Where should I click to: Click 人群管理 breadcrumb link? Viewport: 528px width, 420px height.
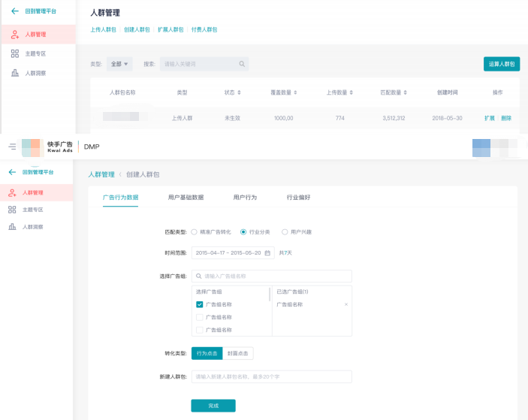(101, 174)
